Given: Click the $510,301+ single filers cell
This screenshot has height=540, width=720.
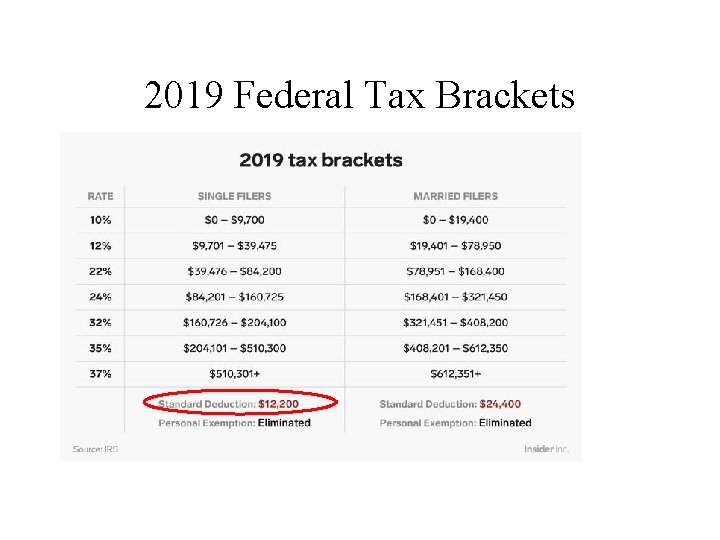Looking at the screenshot, I should [x=234, y=374].
